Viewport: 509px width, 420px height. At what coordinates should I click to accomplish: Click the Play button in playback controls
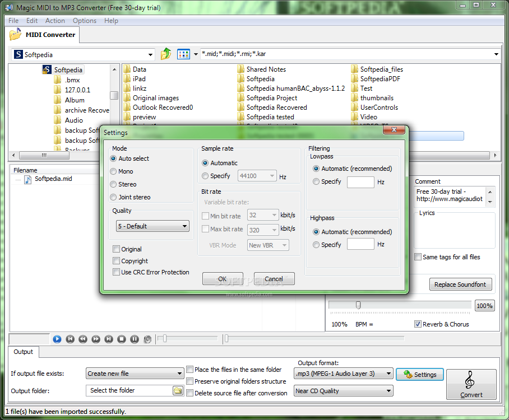[x=57, y=339]
